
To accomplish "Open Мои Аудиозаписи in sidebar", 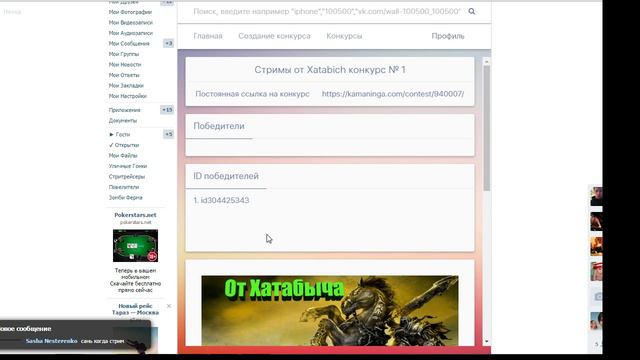I will pos(131,33).
